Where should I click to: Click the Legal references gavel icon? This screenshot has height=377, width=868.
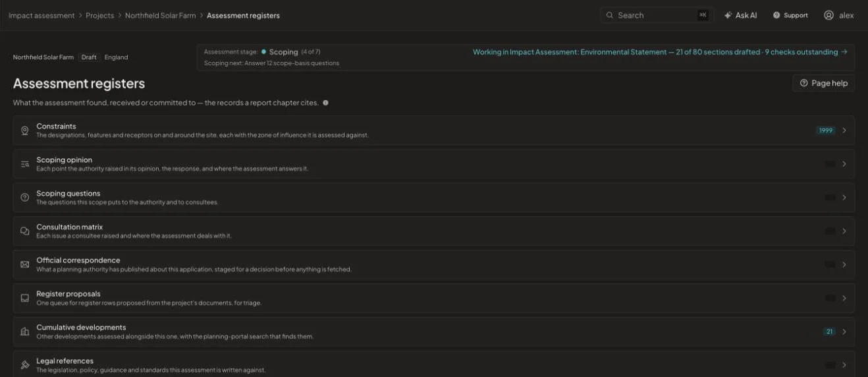click(x=24, y=365)
